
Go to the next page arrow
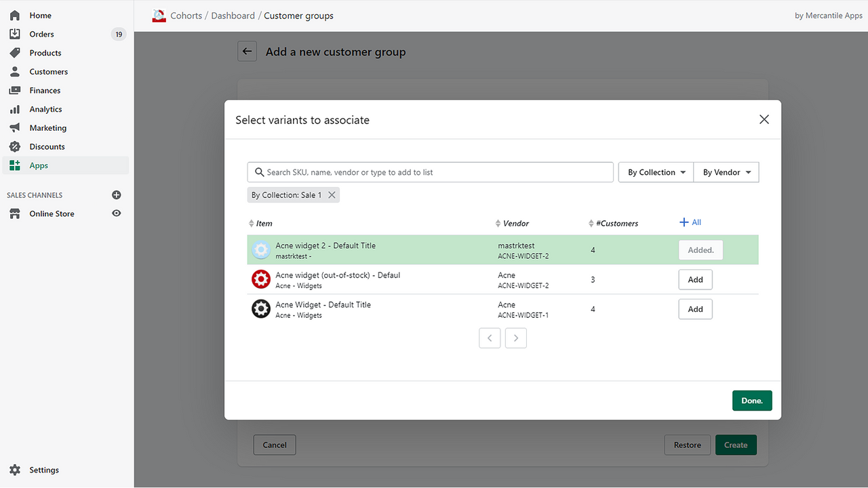[x=516, y=338]
